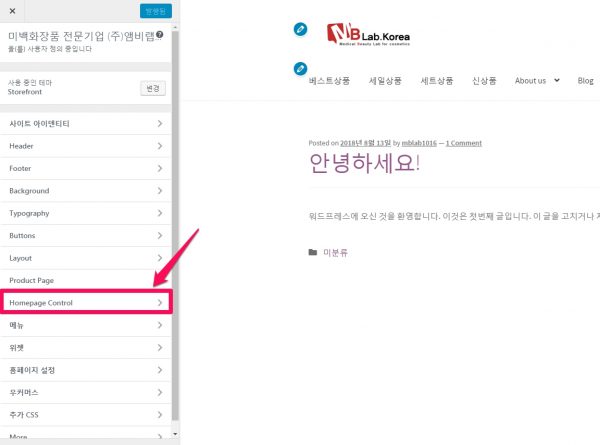600x445 pixels.
Task: Open the About us menu item
Action: pyautogui.click(x=530, y=81)
